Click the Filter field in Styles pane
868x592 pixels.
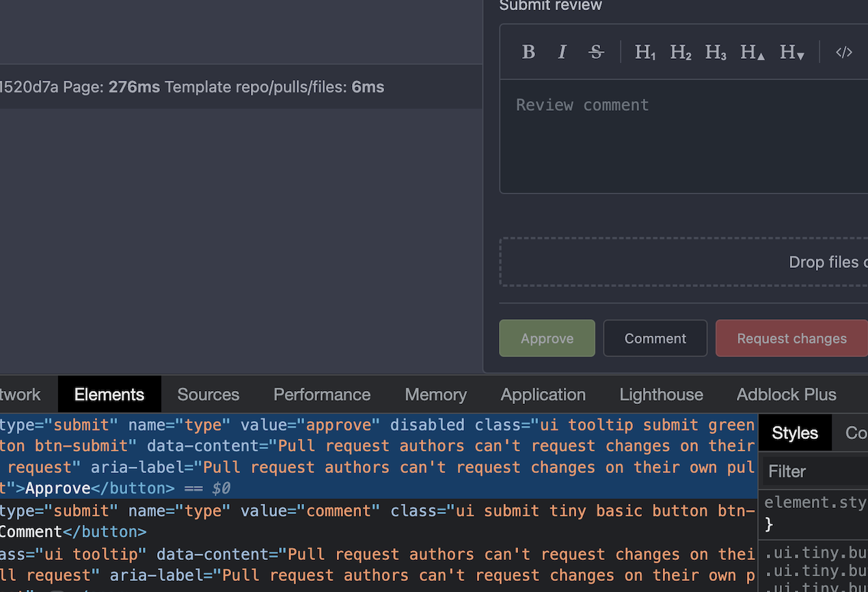pyautogui.click(x=815, y=471)
